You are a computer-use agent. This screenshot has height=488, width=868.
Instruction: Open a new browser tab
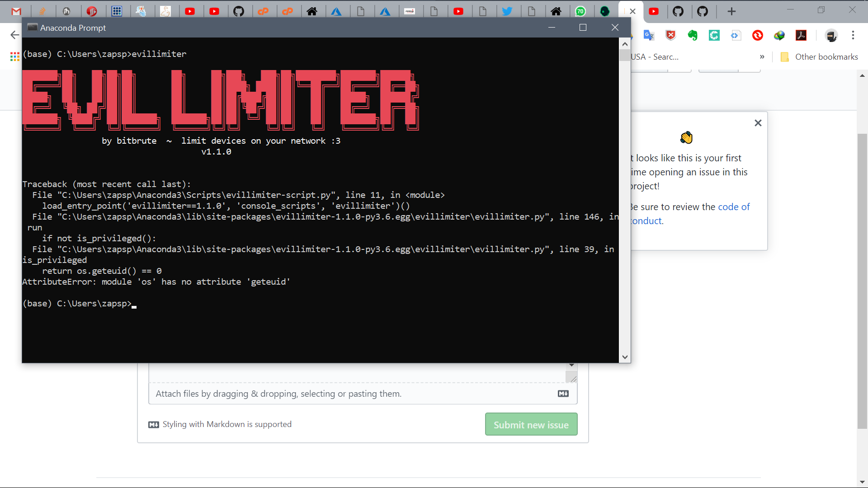click(731, 11)
